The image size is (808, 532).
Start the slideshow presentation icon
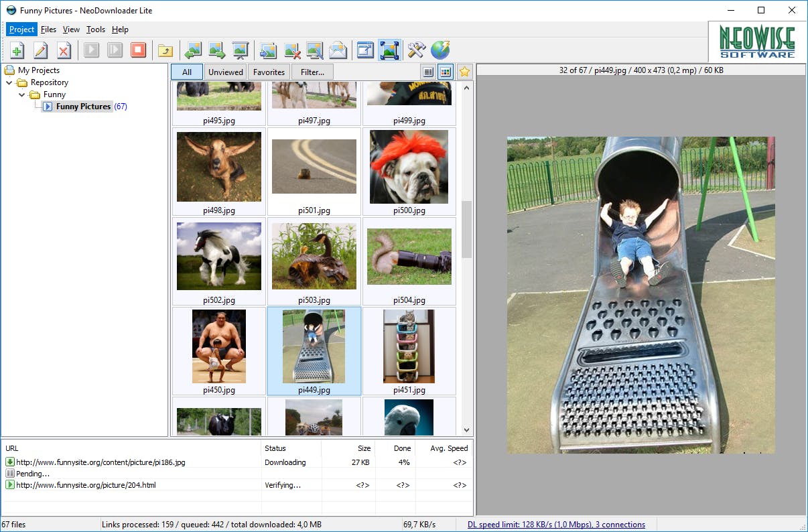coord(240,50)
